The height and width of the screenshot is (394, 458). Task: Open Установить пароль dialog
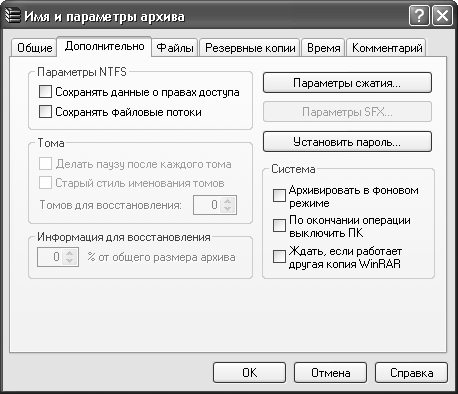[347, 142]
